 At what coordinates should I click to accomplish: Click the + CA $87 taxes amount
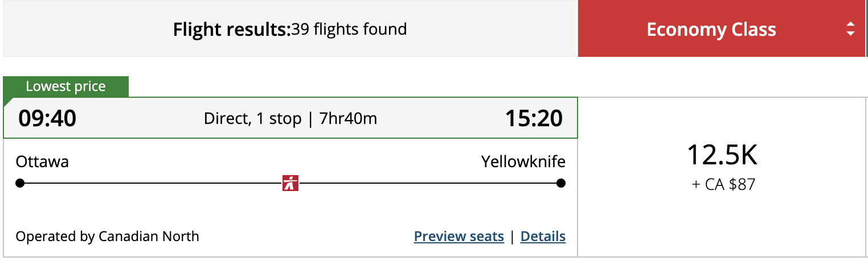pos(723,185)
